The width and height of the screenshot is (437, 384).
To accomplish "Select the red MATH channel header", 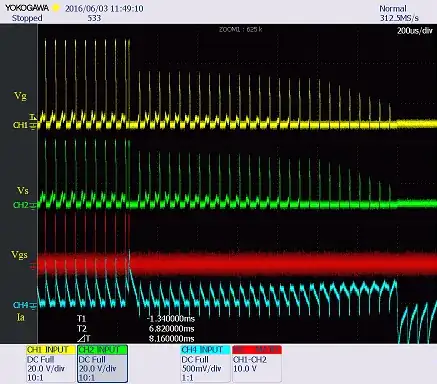I will (x=257, y=350).
